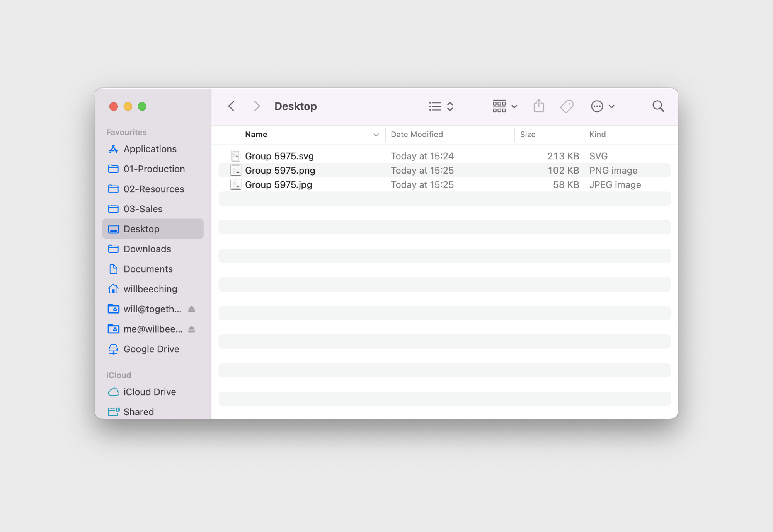Open the Search magnifier icon

tap(658, 106)
